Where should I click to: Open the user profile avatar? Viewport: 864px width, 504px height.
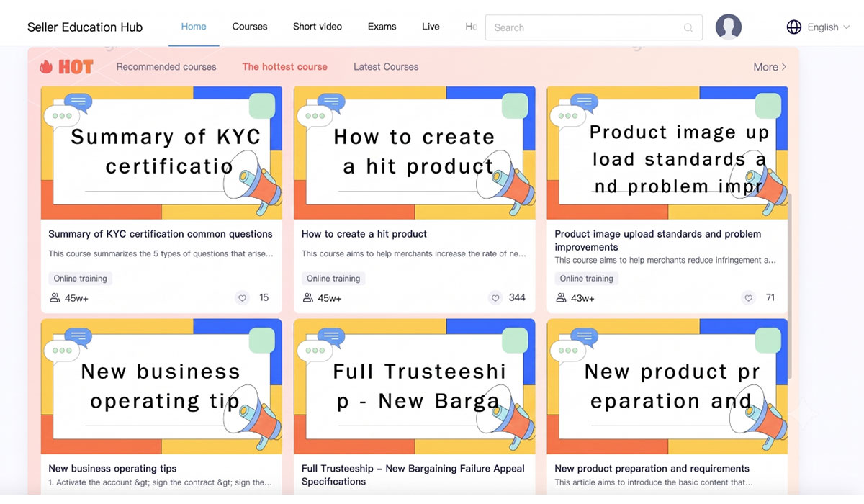pyautogui.click(x=729, y=27)
